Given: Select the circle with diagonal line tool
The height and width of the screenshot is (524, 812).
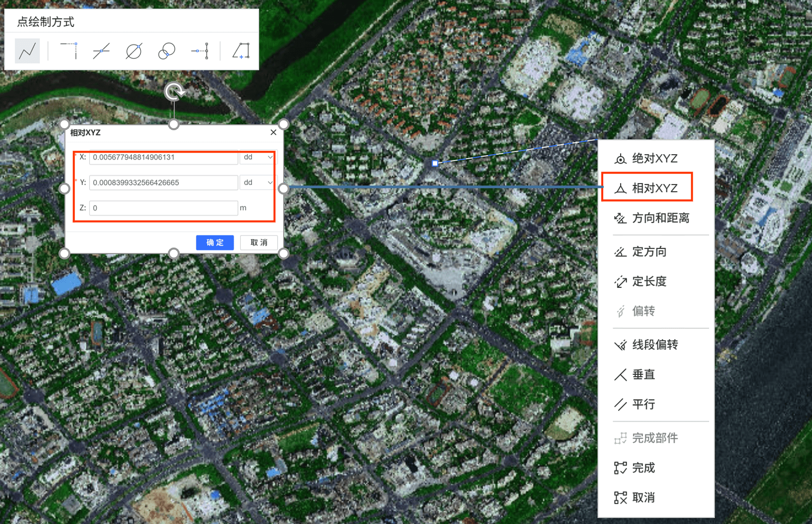Looking at the screenshot, I should click(134, 51).
